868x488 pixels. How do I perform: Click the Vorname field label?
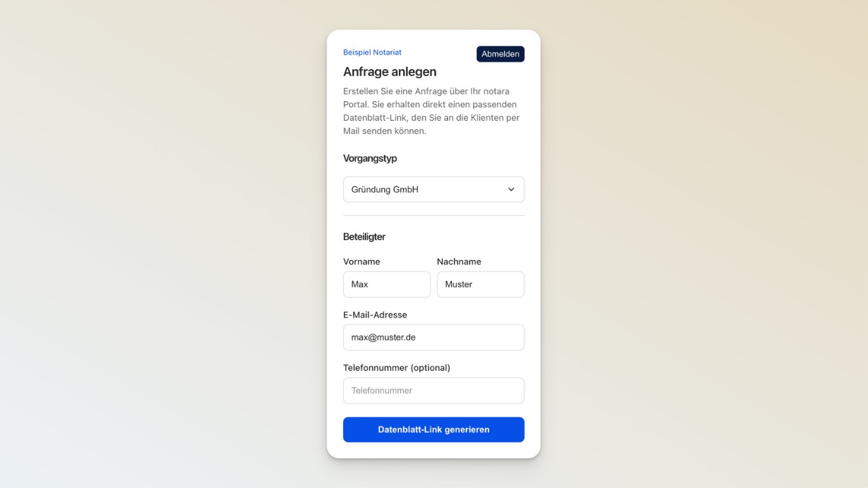coord(362,261)
